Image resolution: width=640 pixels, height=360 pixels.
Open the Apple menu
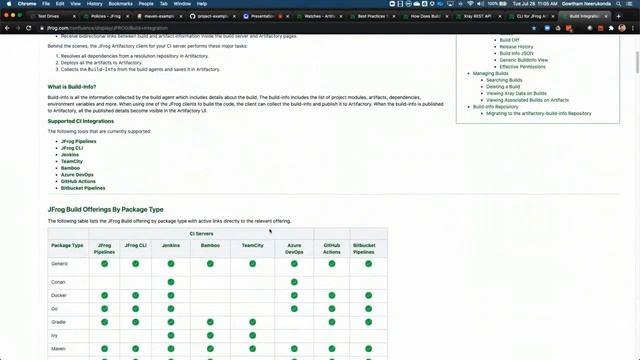tap(9, 4)
